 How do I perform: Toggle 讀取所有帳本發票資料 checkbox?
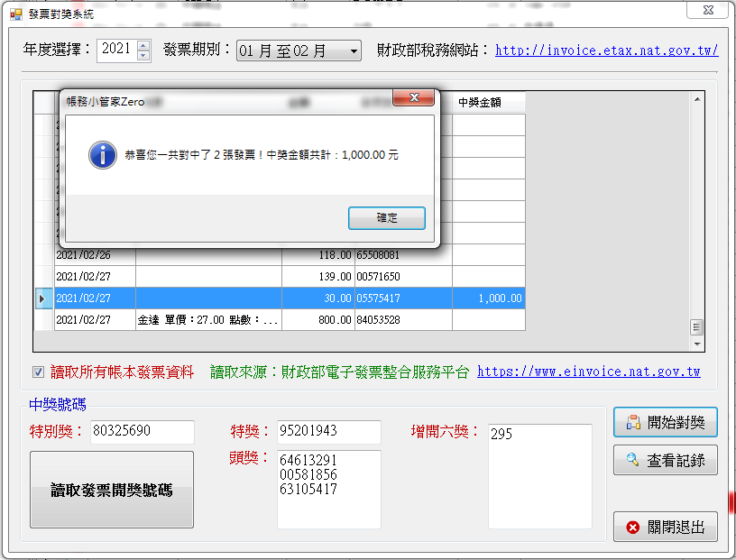(x=38, y=372)
